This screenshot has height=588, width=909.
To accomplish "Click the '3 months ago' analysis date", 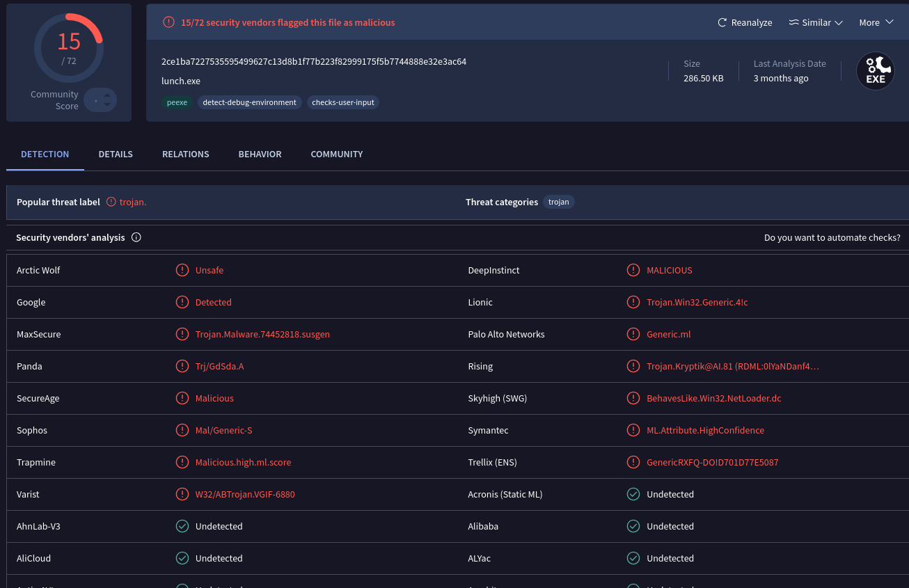I will pos(781,78).
